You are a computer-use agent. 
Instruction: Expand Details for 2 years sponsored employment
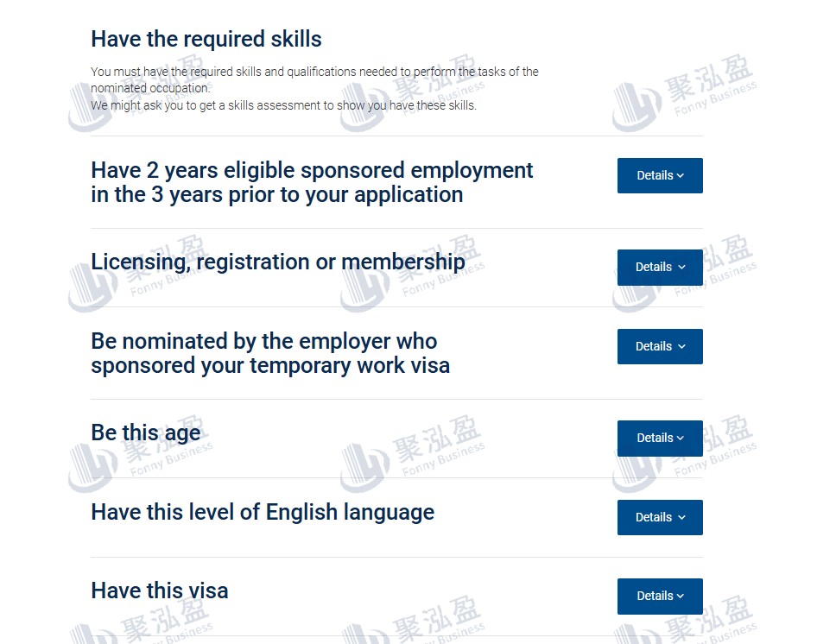660,175
